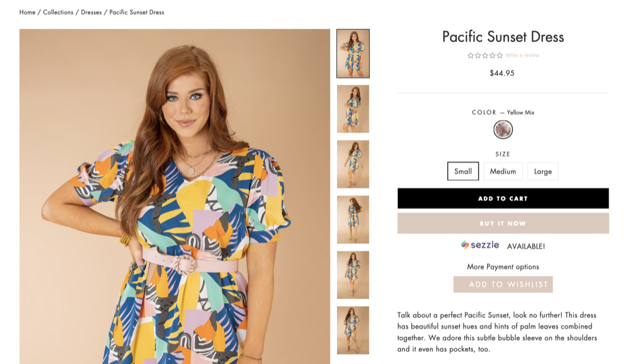Open the fourth product thumbnail

[353, 220]
